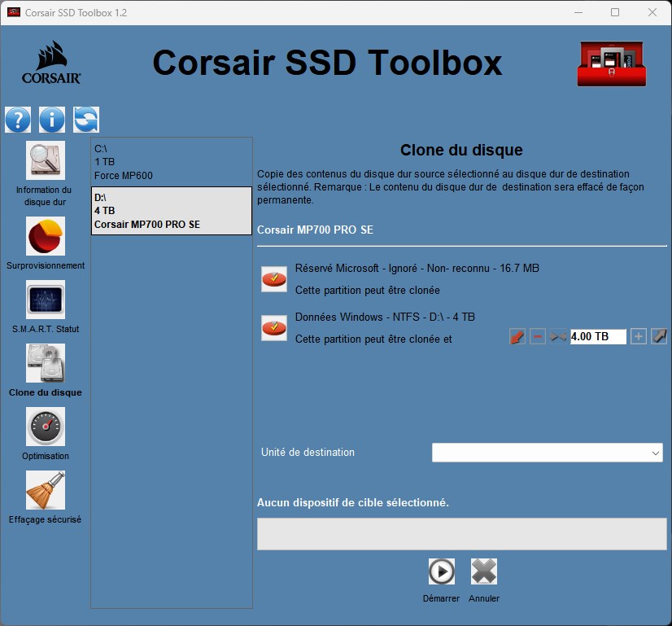Open the blue info icon
The image size is (672, 626).
coord(52,120)
